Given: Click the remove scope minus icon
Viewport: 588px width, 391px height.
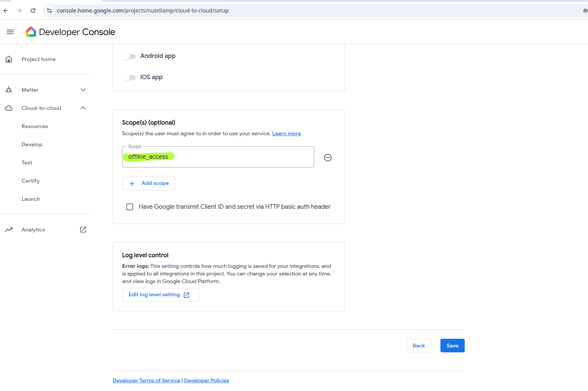Looking at the screenshot, I should 328,158.
